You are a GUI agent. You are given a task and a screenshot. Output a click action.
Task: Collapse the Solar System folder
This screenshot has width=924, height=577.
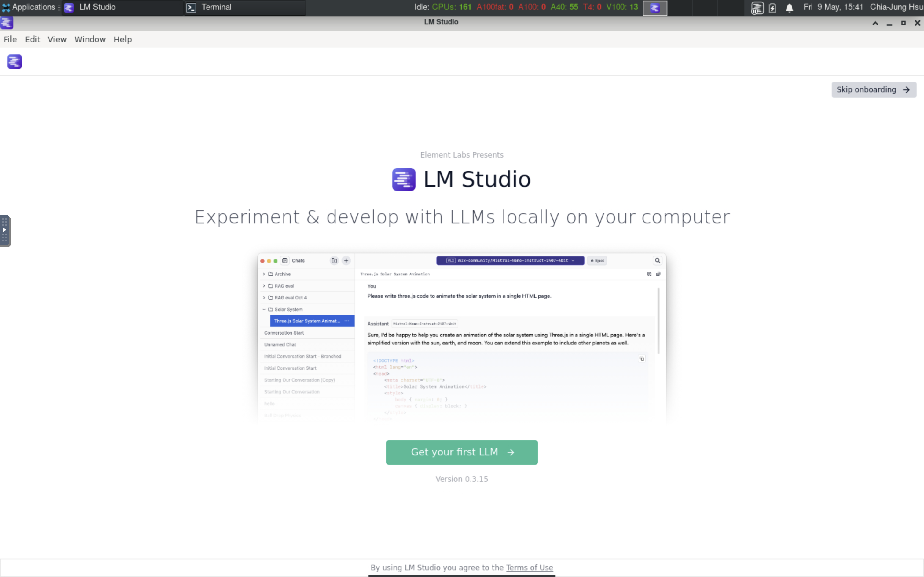point(264,310)
